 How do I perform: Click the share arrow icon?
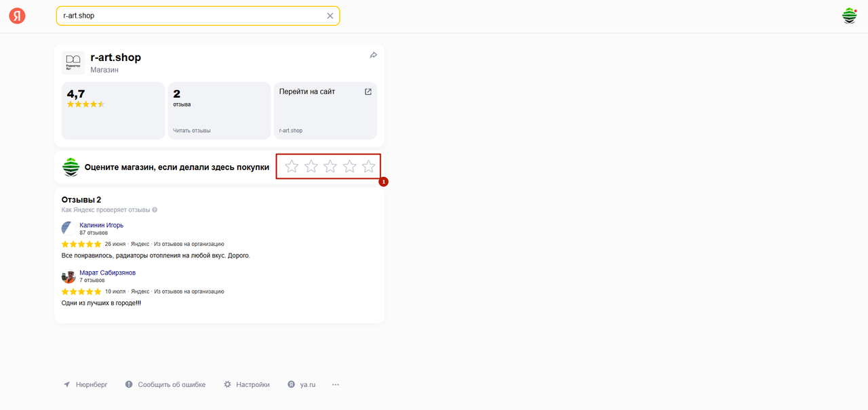(x=373, y=56)
